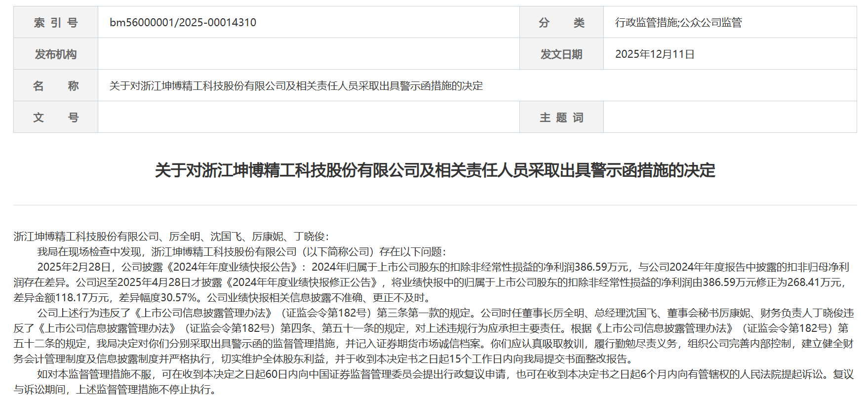Viewport: 868px width, 402px height.
Task: Select the date 2025年12月11日
Action: point(655,54)
